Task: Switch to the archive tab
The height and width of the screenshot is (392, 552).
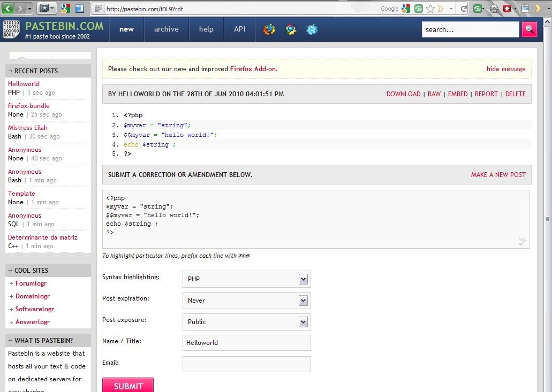Action: [166, 29]
